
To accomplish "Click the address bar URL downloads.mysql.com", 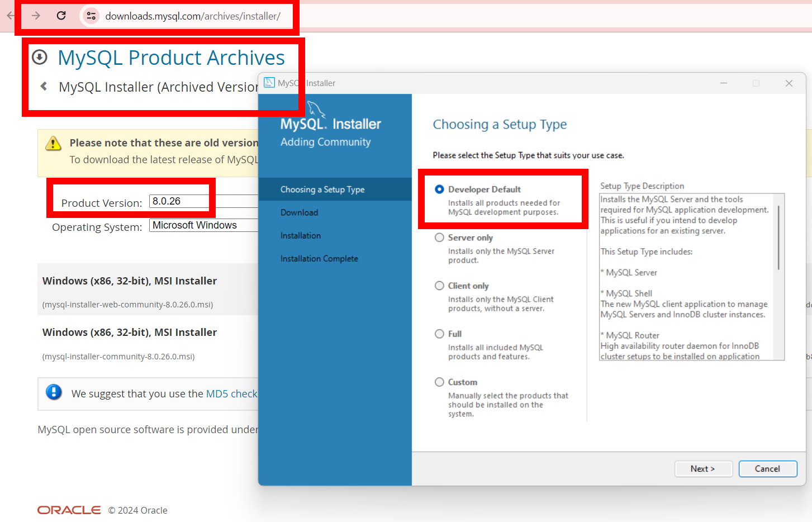I will coord(193,16).
